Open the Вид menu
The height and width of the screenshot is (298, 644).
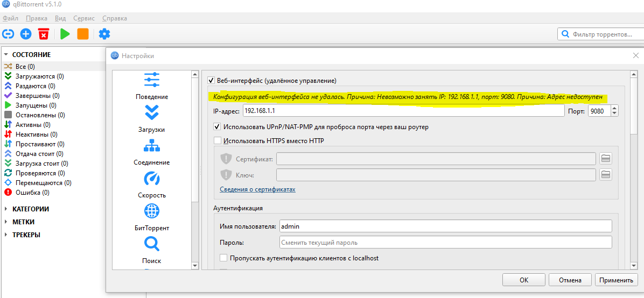[x=60, y=18]
